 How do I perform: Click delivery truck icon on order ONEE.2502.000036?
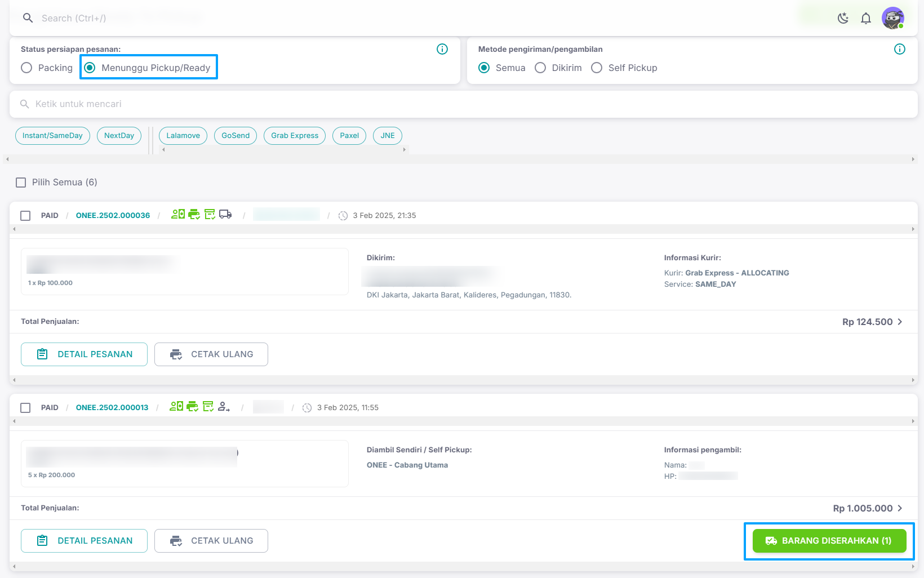point(225,215)
